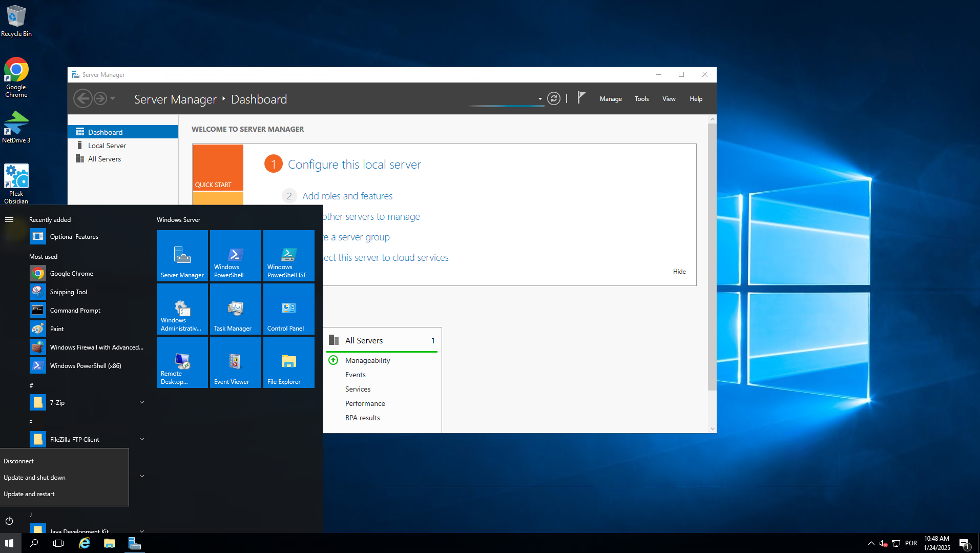Show hidden system tray icons
Viewport: 980px width, 553px height.
[871, 543]
